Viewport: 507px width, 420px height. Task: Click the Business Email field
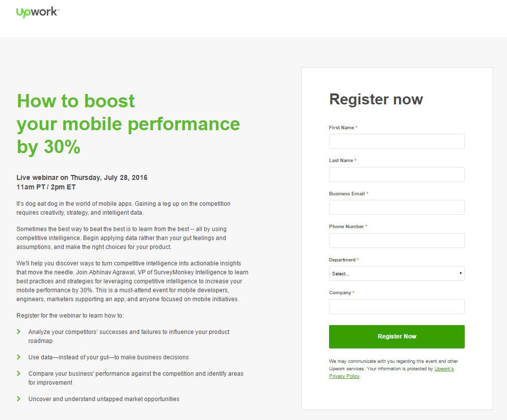[396, 207]
